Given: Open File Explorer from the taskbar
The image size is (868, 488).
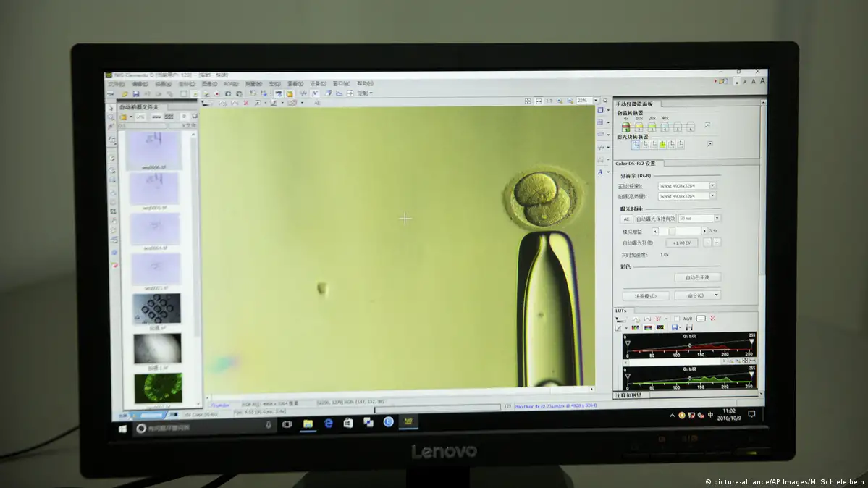Looking at the screenshot, I should click(308, 423).
